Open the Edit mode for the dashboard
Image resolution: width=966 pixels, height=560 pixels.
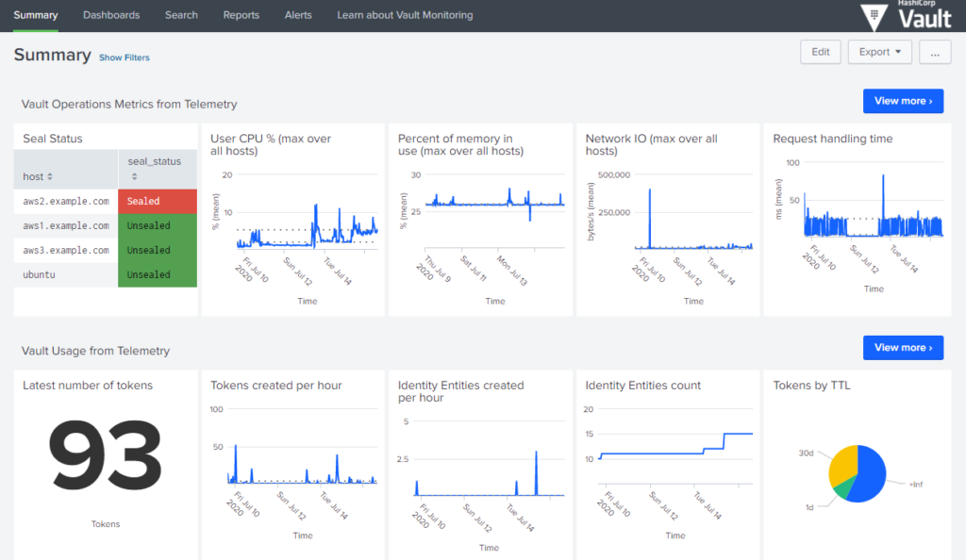[x=820, y=52]
